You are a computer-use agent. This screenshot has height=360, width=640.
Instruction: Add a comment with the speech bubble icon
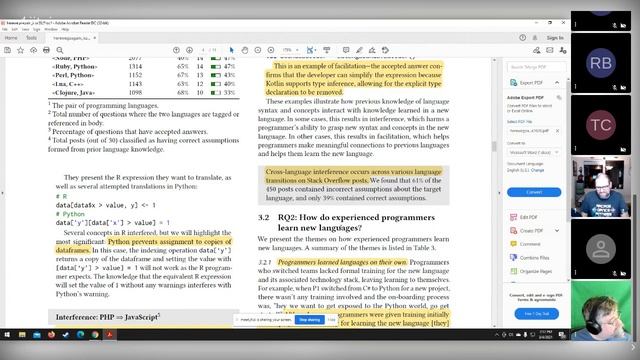[x=346, y=50]
